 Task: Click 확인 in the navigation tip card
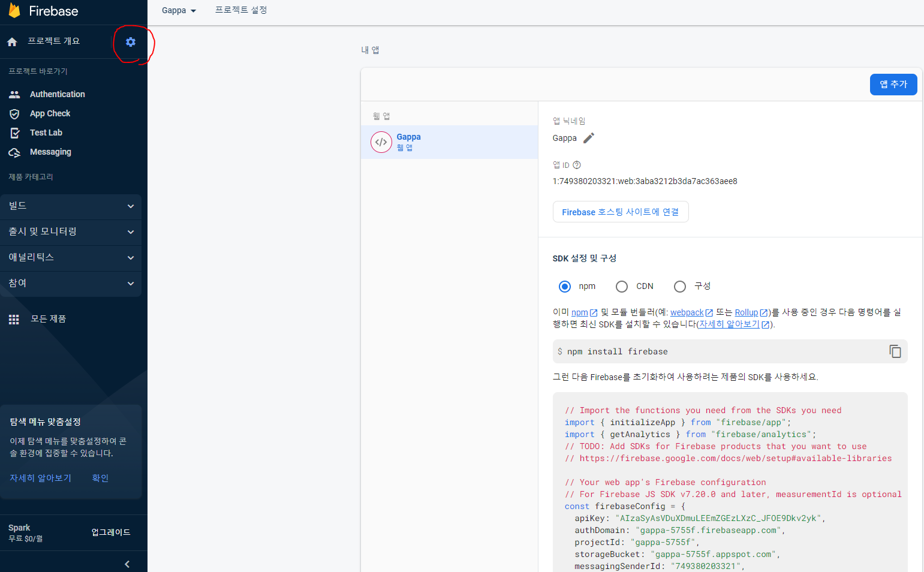coord(100,478)
